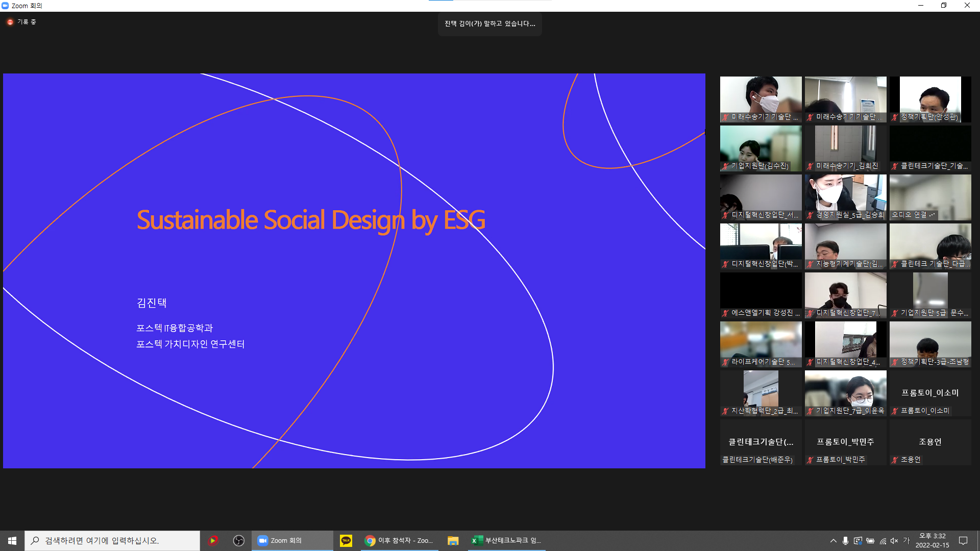Screen dimensions: 980x551
Task: Click the red recording indicator icon
Action: pyautogui.click(x=10, y=22)
